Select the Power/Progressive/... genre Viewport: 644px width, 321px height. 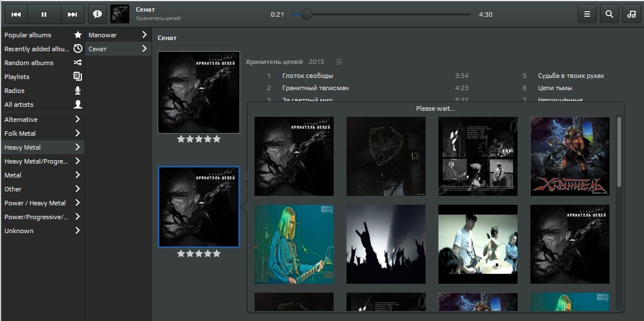(43, 217)
